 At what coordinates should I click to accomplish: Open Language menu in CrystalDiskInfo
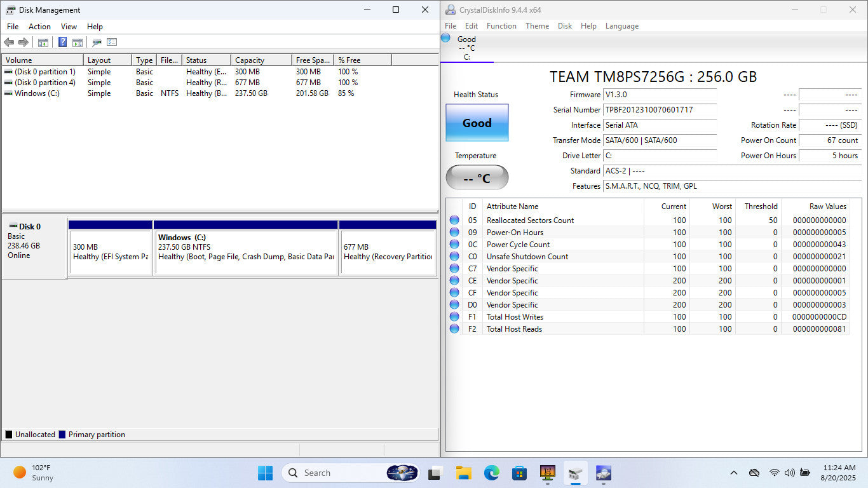(622, 26)
